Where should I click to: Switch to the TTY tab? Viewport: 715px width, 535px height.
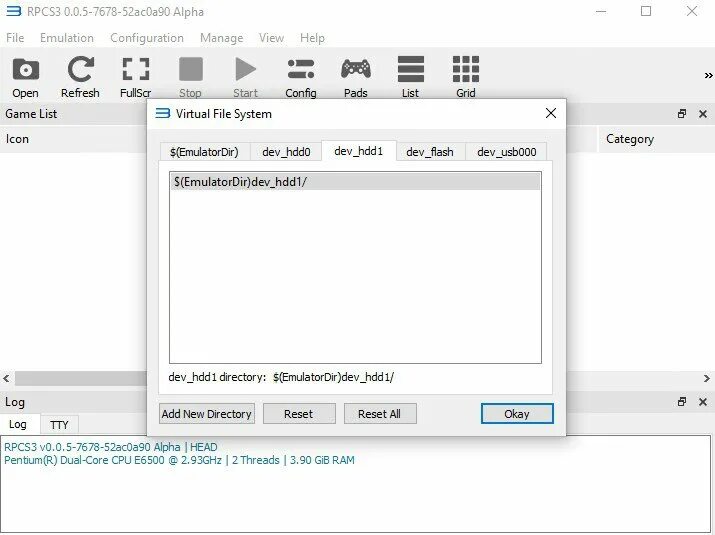tap(59, 425)
